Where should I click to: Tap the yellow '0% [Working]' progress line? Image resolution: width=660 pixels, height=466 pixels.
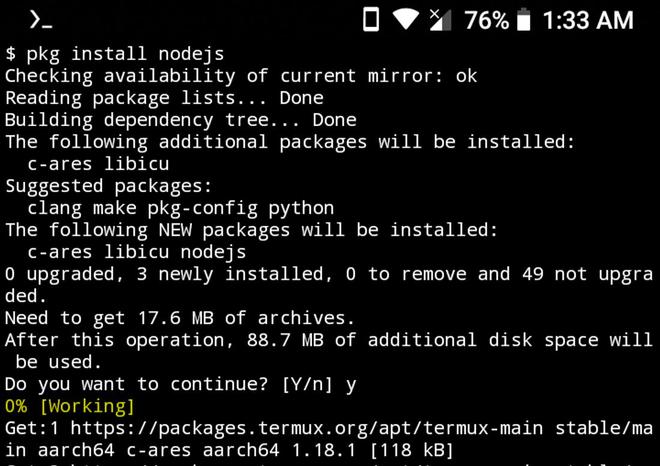pyautogui.click(x=69, y=406)
